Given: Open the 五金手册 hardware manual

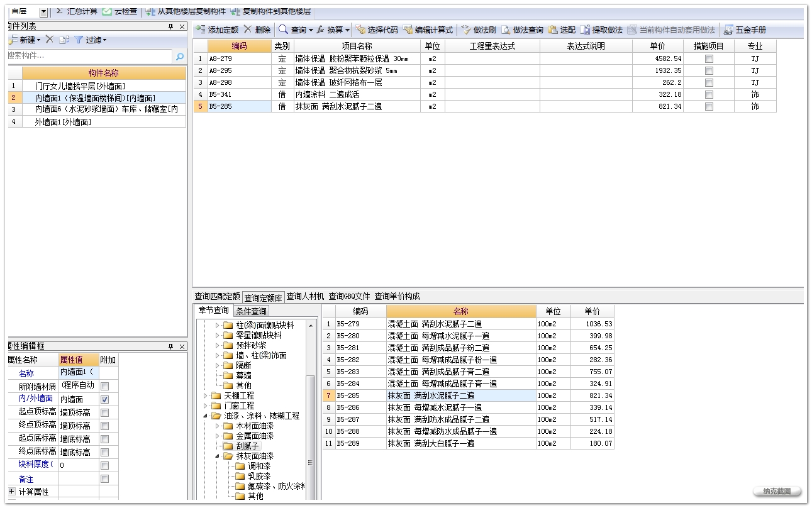Looking at the screenshot, I should (x=745, y=30).
